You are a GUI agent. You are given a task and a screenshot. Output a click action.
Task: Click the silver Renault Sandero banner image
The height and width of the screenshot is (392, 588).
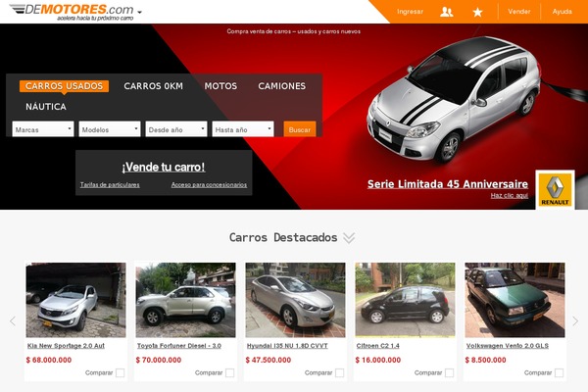click(454, 99)
